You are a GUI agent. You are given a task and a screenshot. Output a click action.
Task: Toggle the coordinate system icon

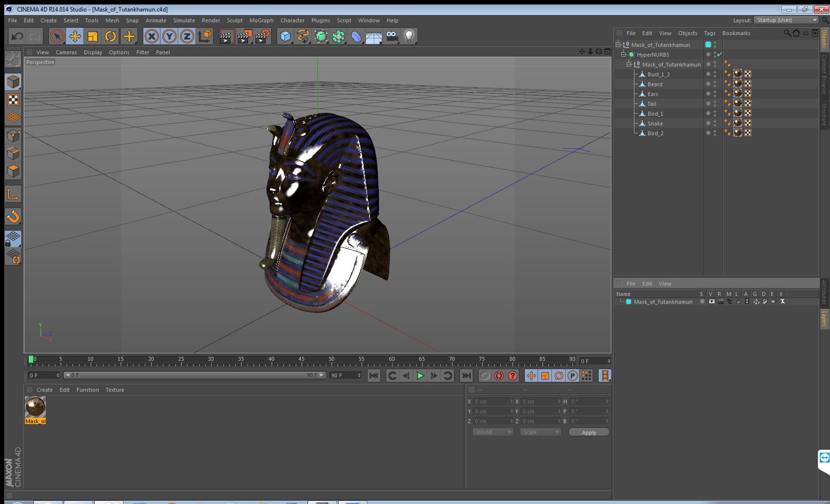coord(205,36)
